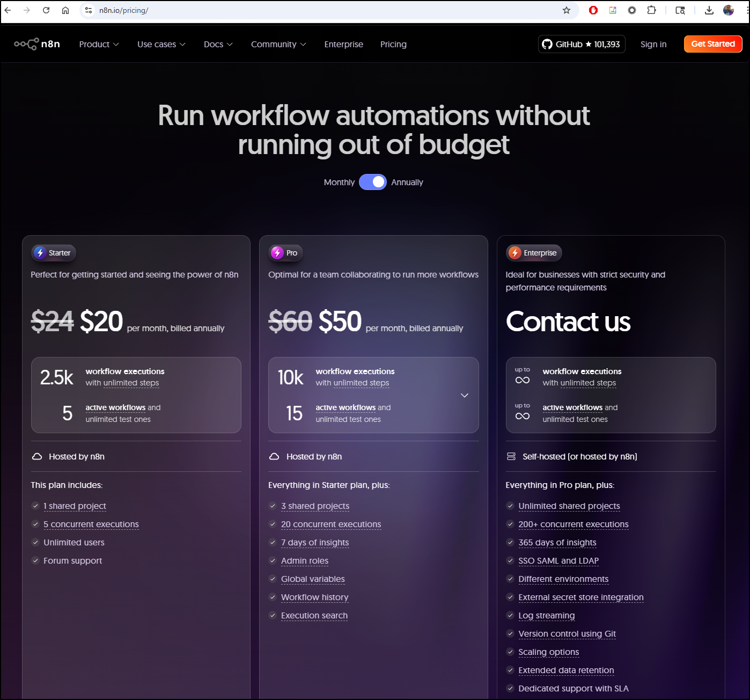Click infinity icon for Enterprise workflow executions
750x700 pixels.
pyautogui.click(x=523, y=380)
